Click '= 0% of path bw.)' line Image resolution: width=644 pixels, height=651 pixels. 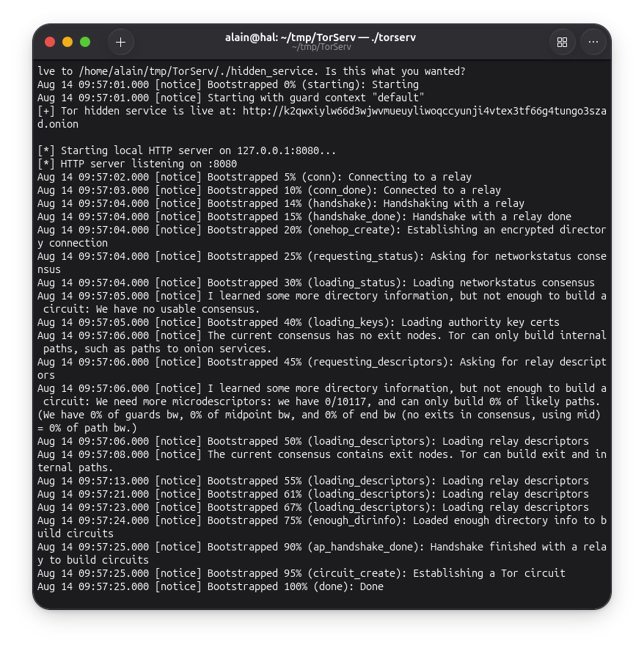pyautogui.click(x=87, y=428)
